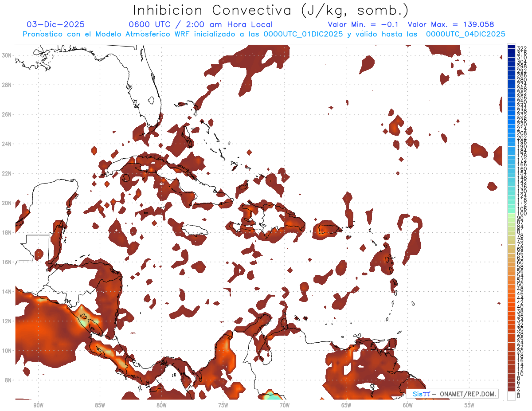
Task: Click the '12N' latitude label
Action: tap(7, 321)
